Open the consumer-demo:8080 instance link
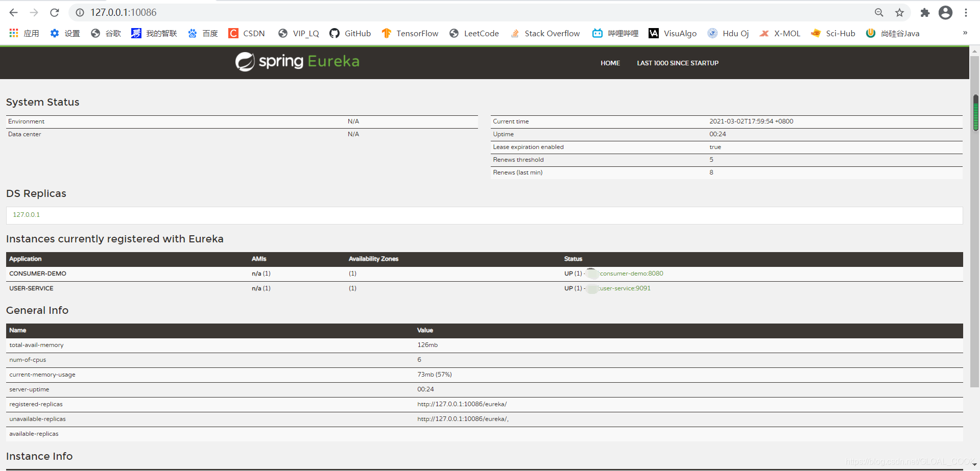The image size is (980, 471). pos(632,274)
